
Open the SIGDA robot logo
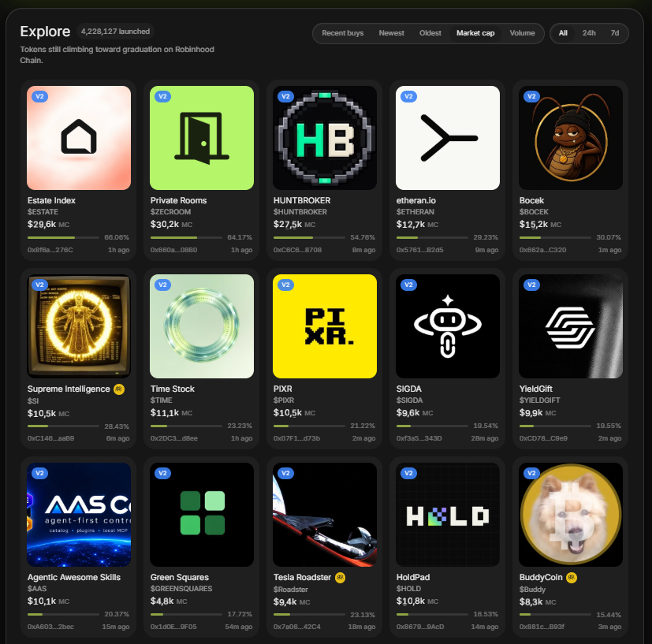pyautogui.click(x=448, y=326)
